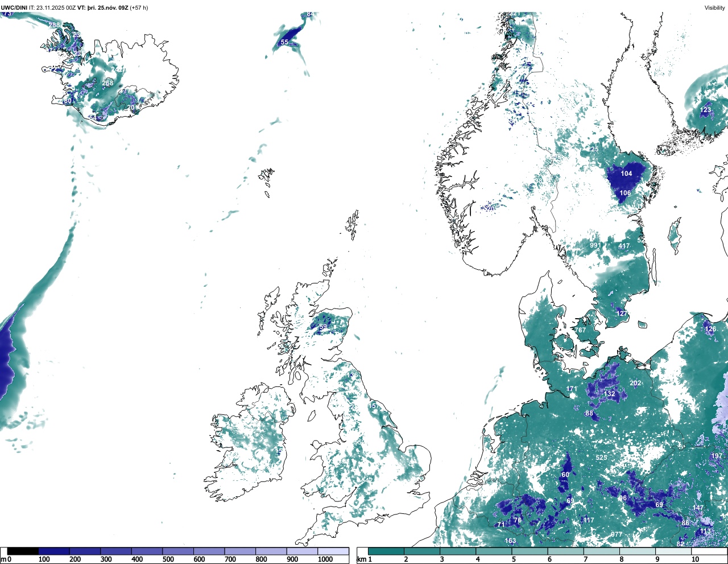The image size is (728, 564).
Task: Pick the 5–6 km legend color segment
Action: (x=530, y=551)
